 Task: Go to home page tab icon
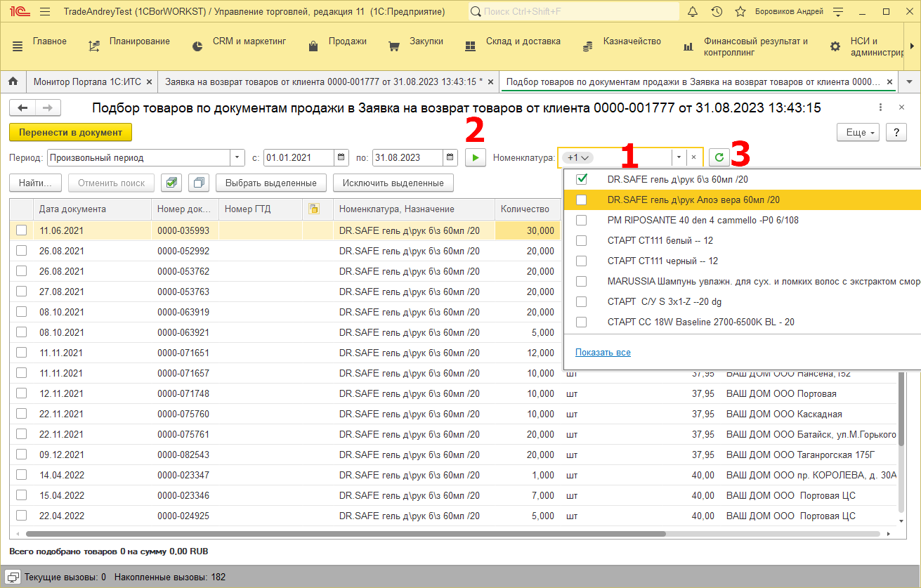[13, 81]
